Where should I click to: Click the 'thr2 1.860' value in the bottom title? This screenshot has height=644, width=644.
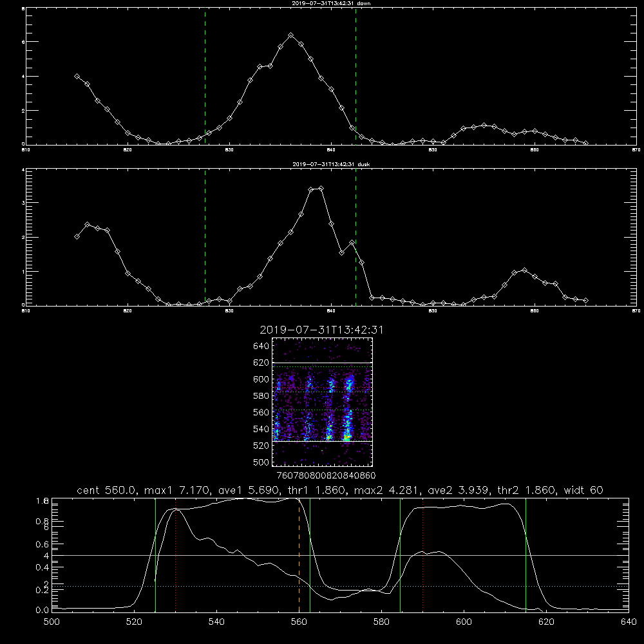point(527,490)
